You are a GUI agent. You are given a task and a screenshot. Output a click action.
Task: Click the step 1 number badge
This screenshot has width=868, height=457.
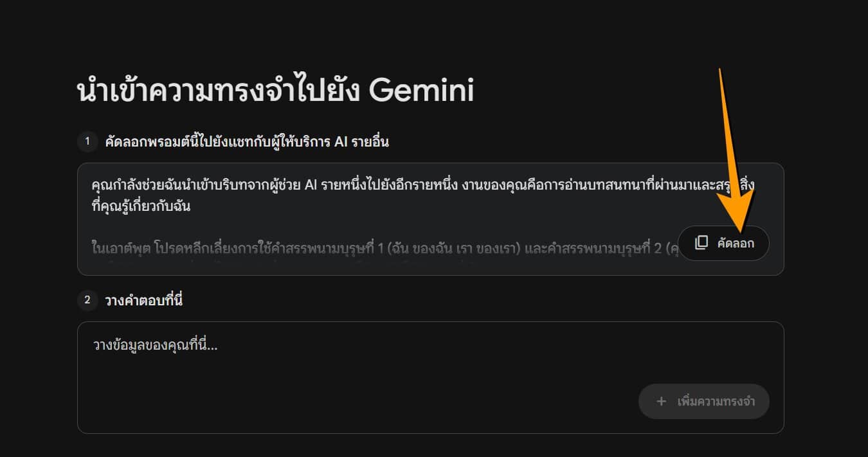click(87, 141)
